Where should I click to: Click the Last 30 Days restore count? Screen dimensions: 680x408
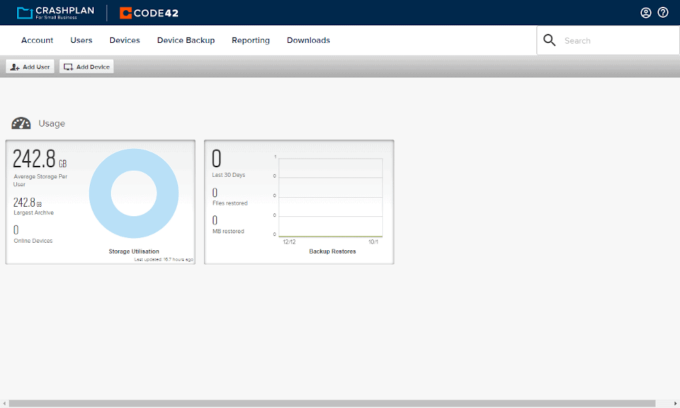(x=217, y=158)
